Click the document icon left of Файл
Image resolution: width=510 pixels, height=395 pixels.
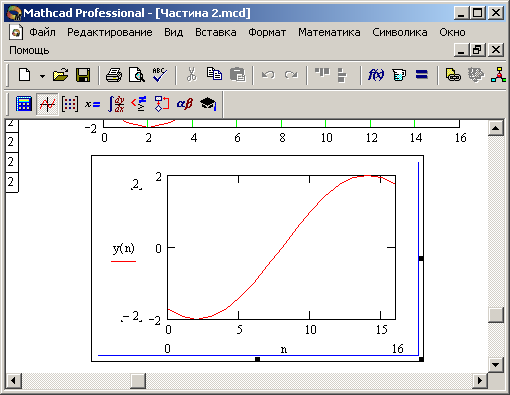click(x=16, y=32)
